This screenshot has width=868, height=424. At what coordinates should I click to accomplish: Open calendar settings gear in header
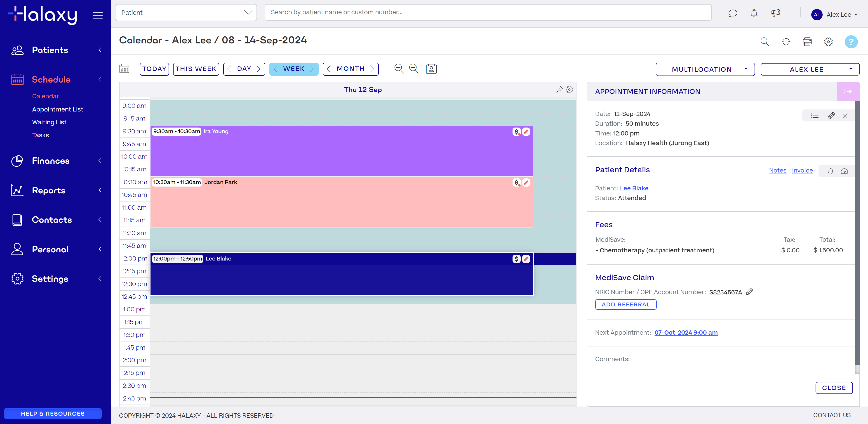click(x=828, y=41)
